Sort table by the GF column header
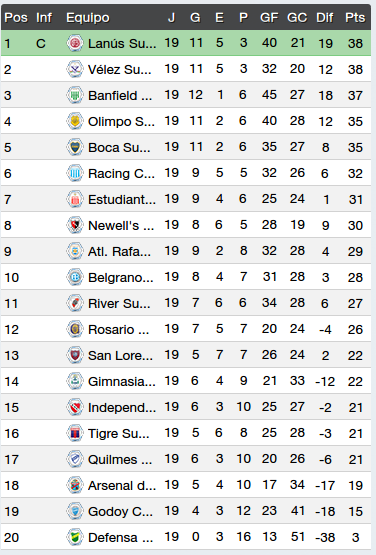The image size is (376, 555). point(269,17)
